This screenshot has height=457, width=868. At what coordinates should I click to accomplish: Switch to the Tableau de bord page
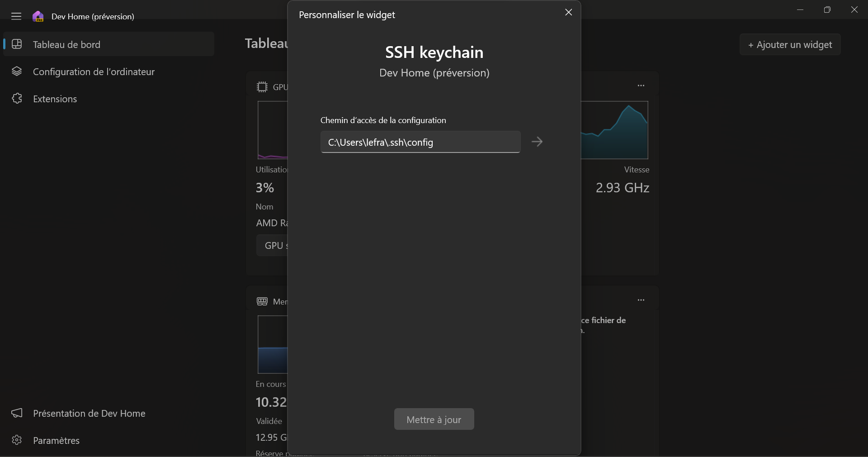[x=66, y=44]
